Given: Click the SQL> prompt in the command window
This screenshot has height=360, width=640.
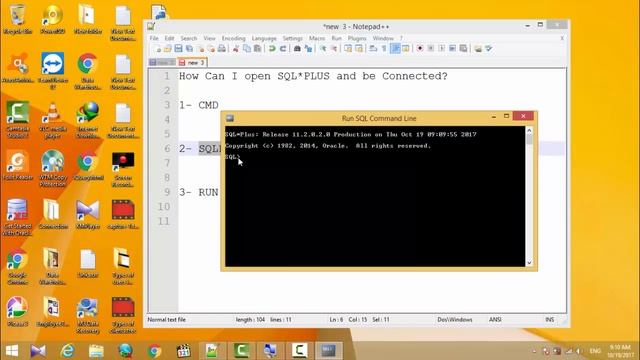Looking at the screenshot, I should tap(232, 157).
